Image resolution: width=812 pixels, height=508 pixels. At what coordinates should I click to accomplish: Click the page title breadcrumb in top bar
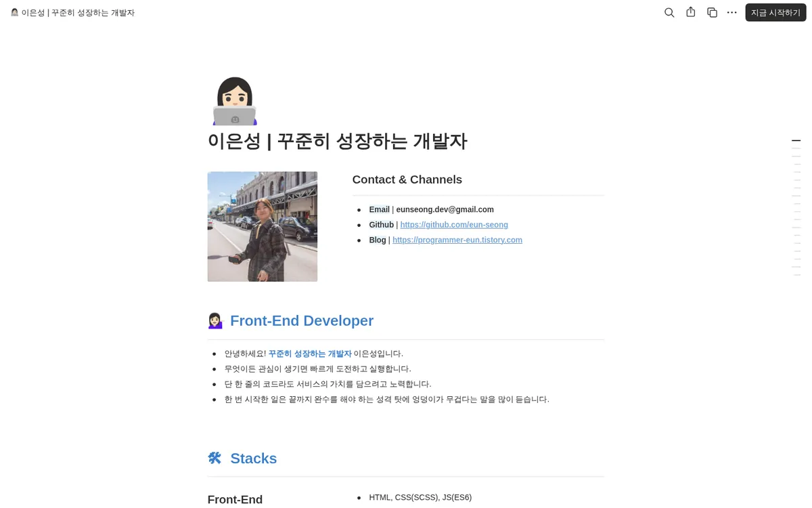(x=72, y=12)
